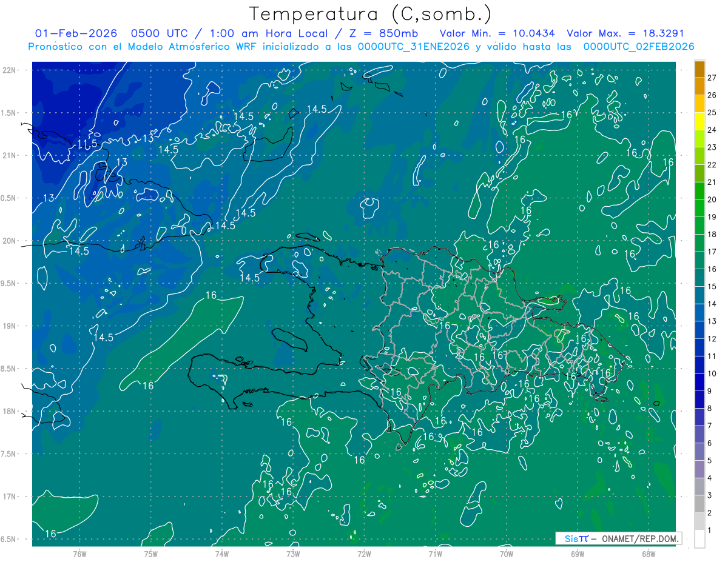Click the '1.5N' latitude axis label

(9, 113)
